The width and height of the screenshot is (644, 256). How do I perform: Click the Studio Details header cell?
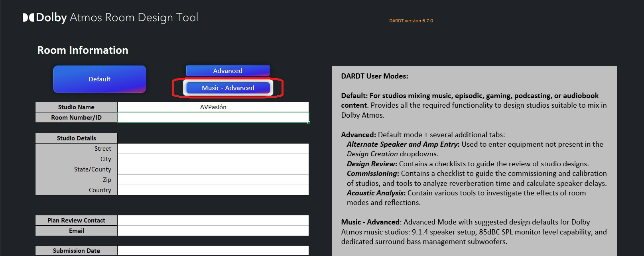pos(76,138)
